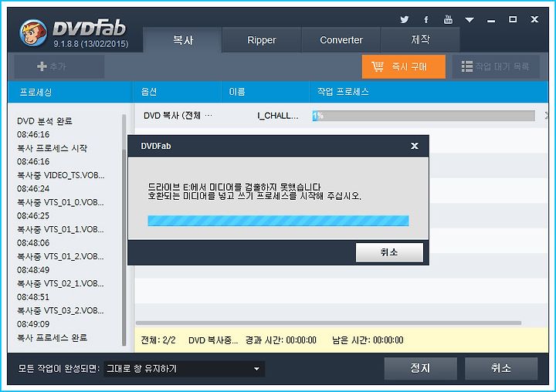Click the 남은 시간: 00:00:00 status

(x=368, y=340)
